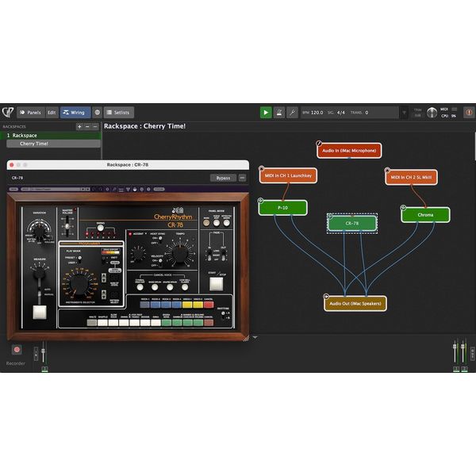Click the CR-78 Tempo knob
This screenshot has height=476, width=476.
point(180,254)
